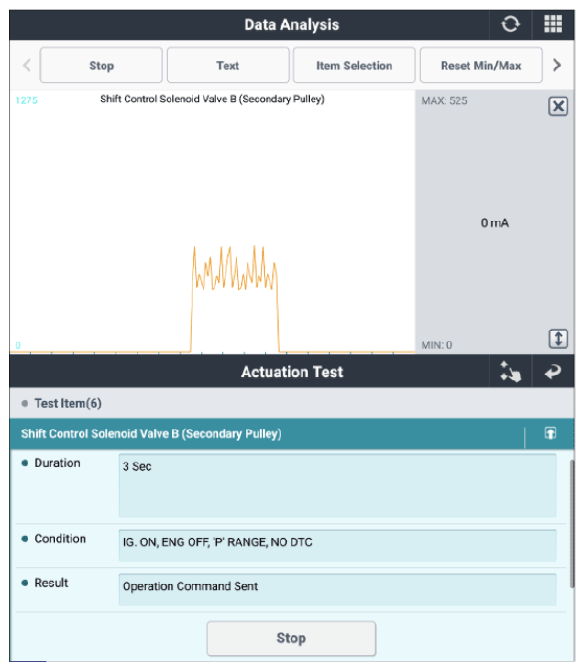Click the Data Analysis header title
The image size is (585, 671).
[291, 24]
